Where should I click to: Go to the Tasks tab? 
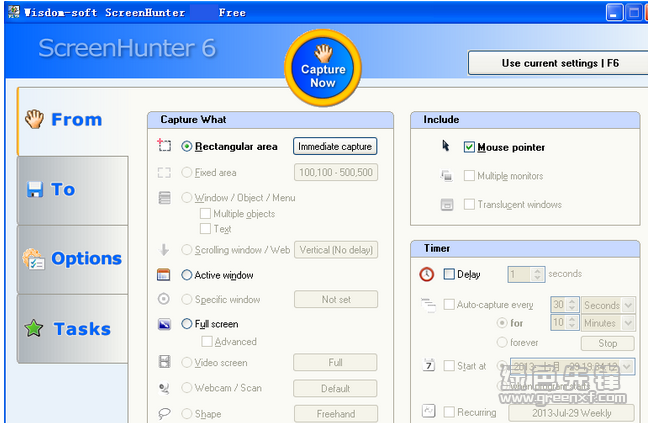coord(72,329)
